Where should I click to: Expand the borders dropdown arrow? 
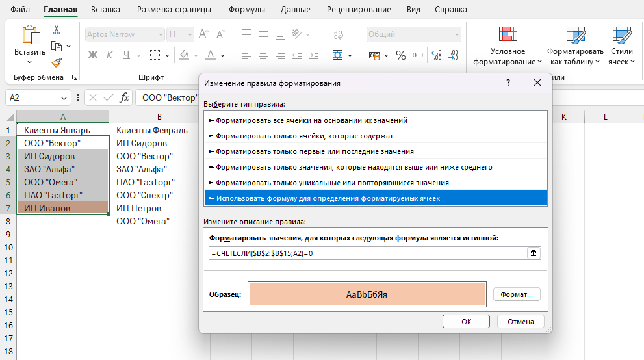pos(168,55)
